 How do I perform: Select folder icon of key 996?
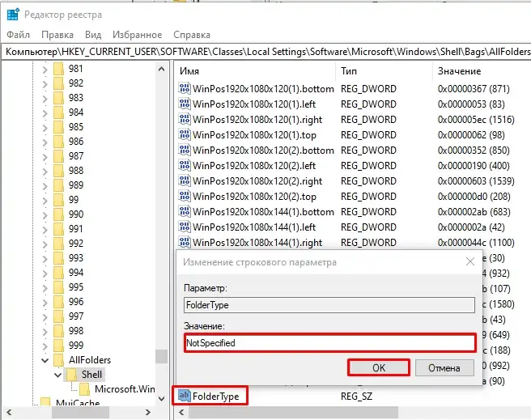58,302
